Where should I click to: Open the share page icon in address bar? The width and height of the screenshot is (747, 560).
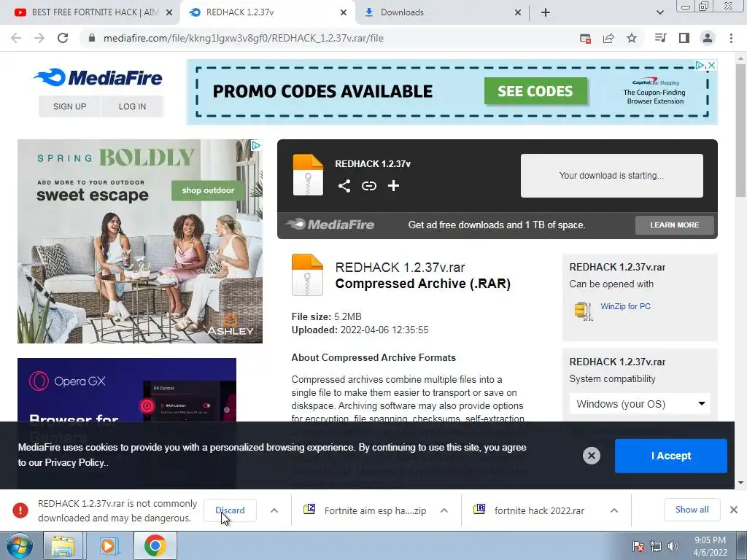[608, 38]
